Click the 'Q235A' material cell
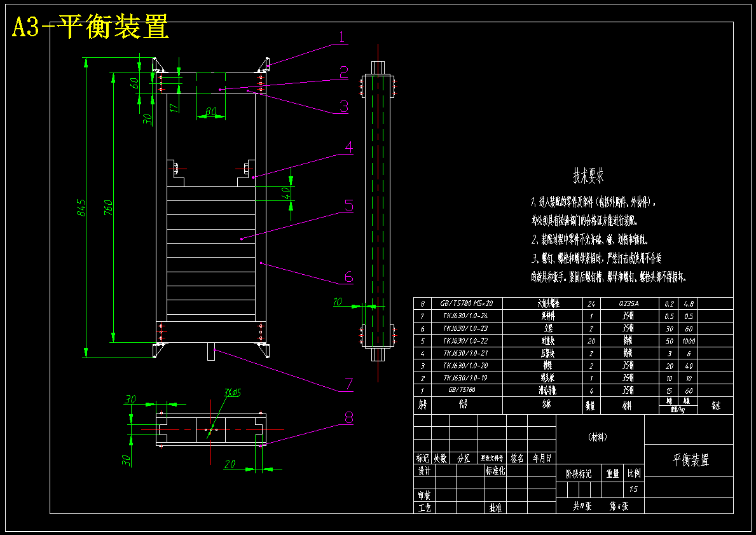 click(x=629, y=303)
